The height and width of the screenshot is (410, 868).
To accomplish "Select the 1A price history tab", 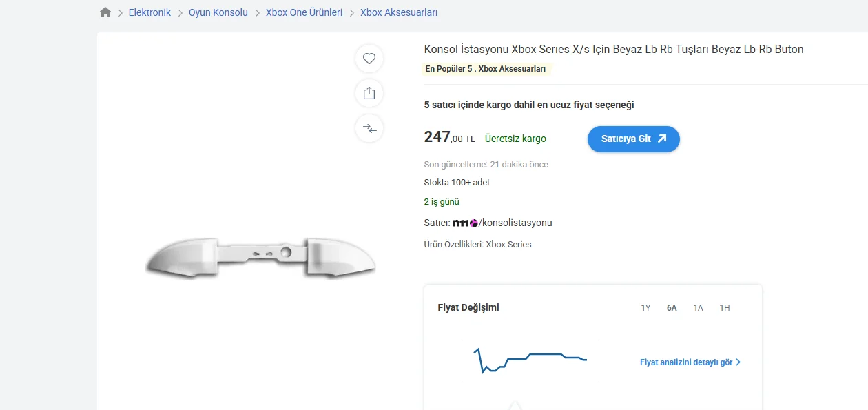I will click(x=699, y=308).
